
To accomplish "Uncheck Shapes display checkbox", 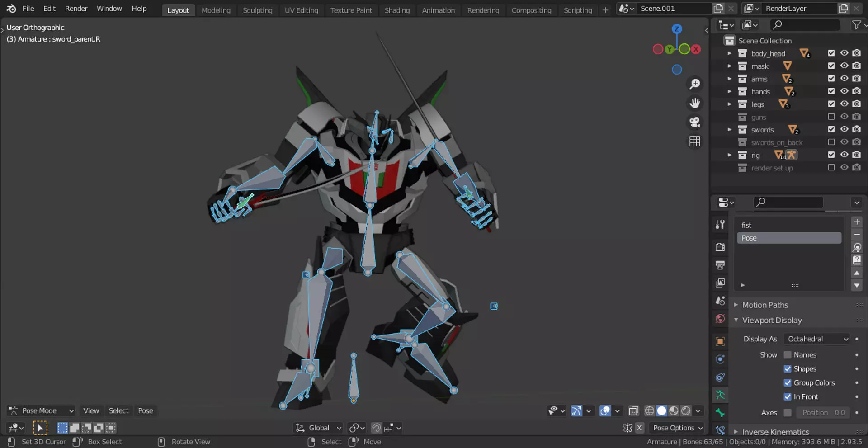I will pyautogui.click(x=788, y=369).
